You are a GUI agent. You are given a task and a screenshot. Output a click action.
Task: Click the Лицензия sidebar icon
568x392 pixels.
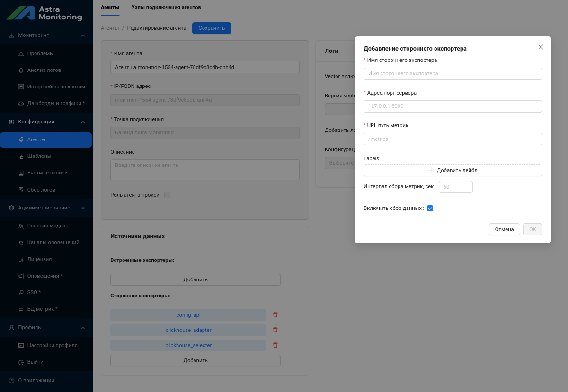click(x=21, y=260)
